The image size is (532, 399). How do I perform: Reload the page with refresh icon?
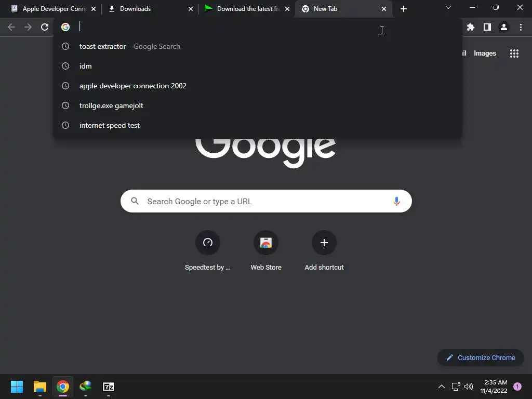45,27
